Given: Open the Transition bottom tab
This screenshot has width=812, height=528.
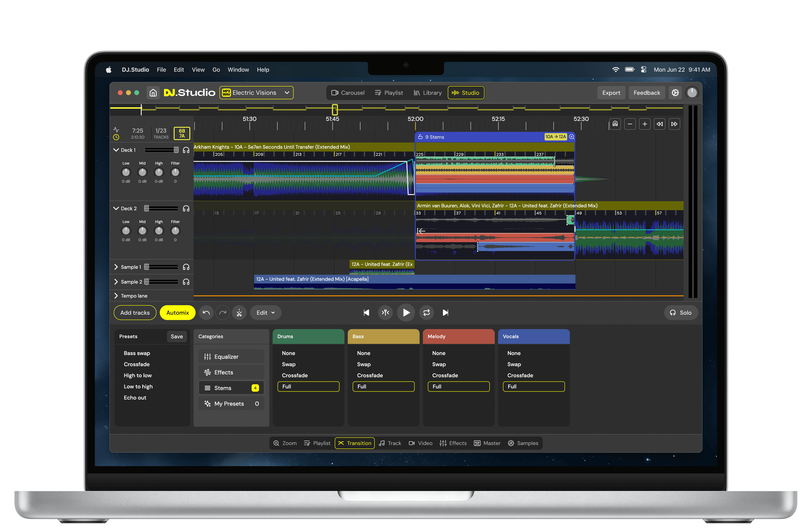Looking at the screenshot, I should pos(355,443).
